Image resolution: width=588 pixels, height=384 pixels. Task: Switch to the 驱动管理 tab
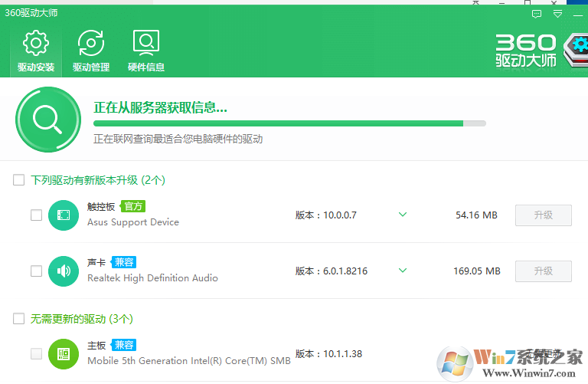pos(91,51)
